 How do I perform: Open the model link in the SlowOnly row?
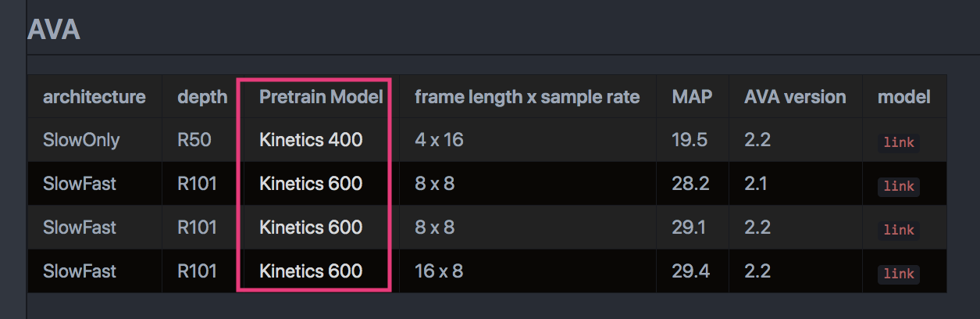[x=898, y=142]
